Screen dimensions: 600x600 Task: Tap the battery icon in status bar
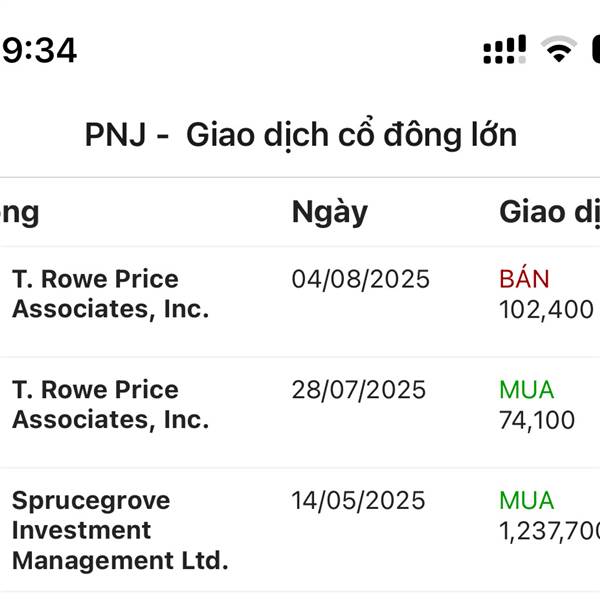tap(596, 49)
